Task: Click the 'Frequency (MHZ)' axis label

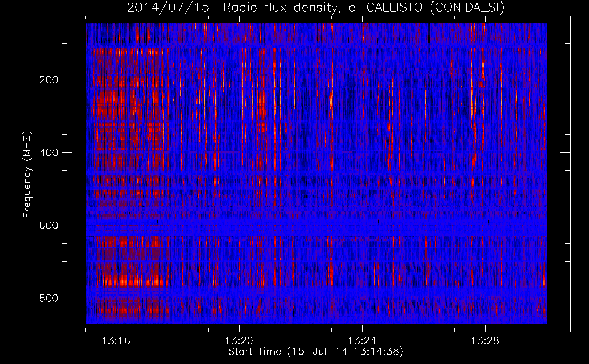Action: pos(27,175)
